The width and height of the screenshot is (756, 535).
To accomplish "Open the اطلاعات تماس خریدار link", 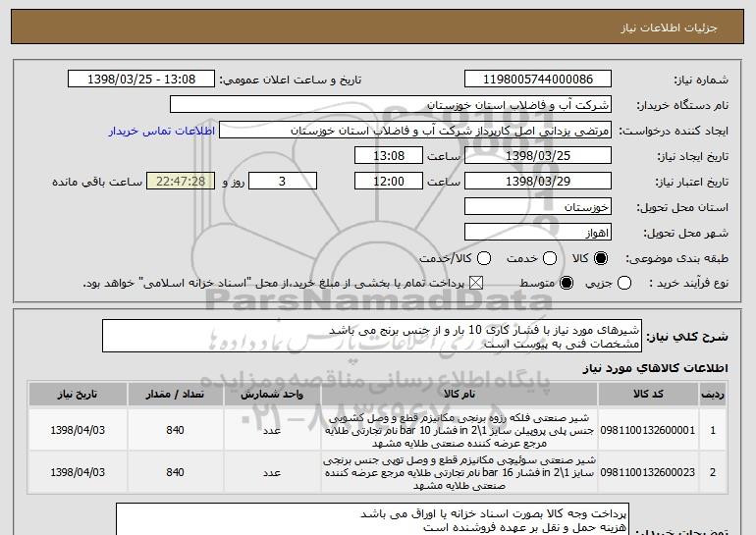I will click(x=162, y=132).
